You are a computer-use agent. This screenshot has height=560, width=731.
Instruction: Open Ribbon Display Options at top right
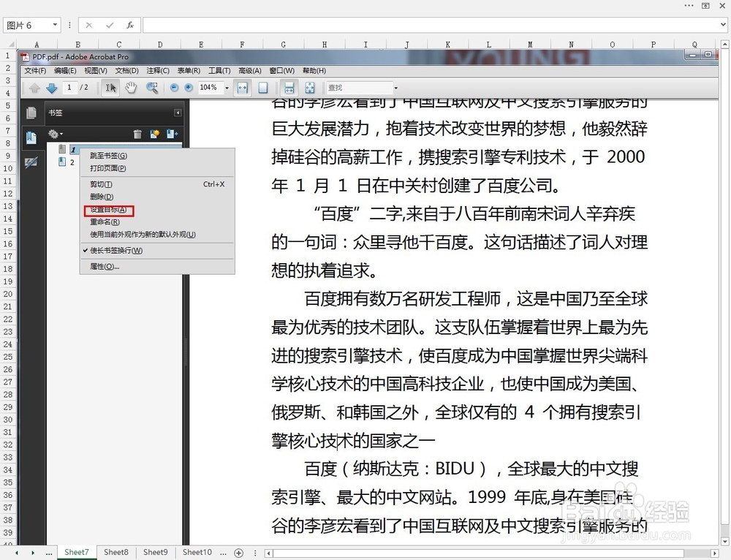705,6
